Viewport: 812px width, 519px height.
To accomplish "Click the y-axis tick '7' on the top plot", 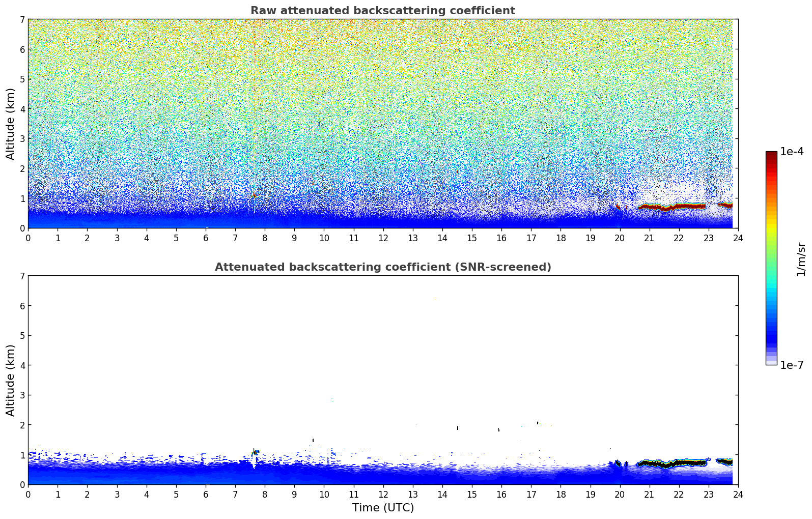I will click(x=22, y=20).
